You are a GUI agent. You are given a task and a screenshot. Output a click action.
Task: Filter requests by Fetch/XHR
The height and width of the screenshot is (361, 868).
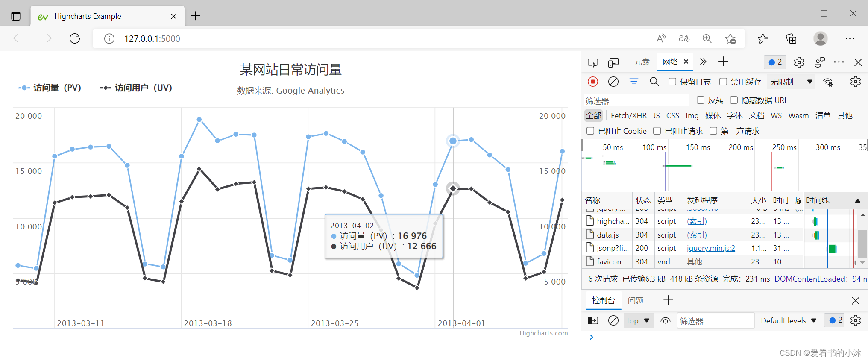[629, 116]
